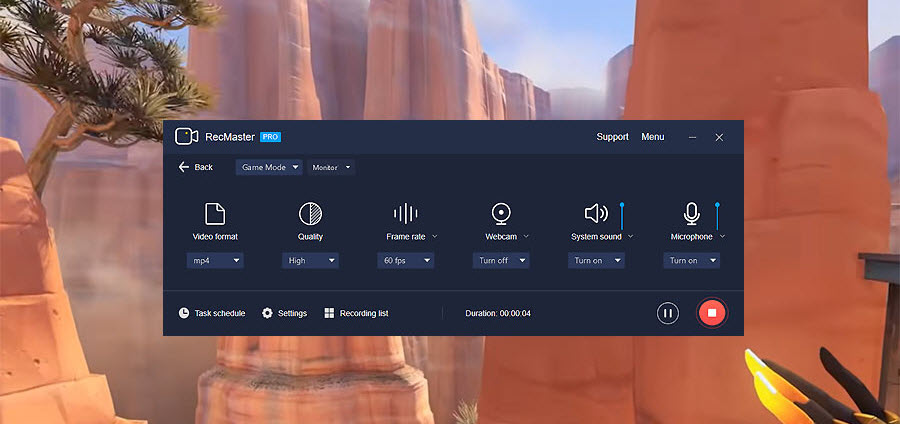Open the System sound Turn on dropdown
Viewport: 900px width, 424px height.
(x=596, y=260)
